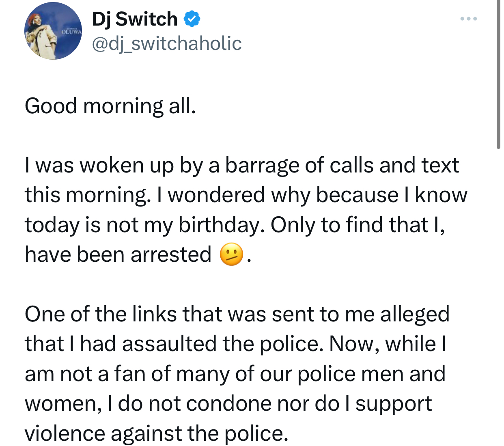Click the line starting "I was woken up"
This screenshot has height=446, width=504.
tap(242, 166)
